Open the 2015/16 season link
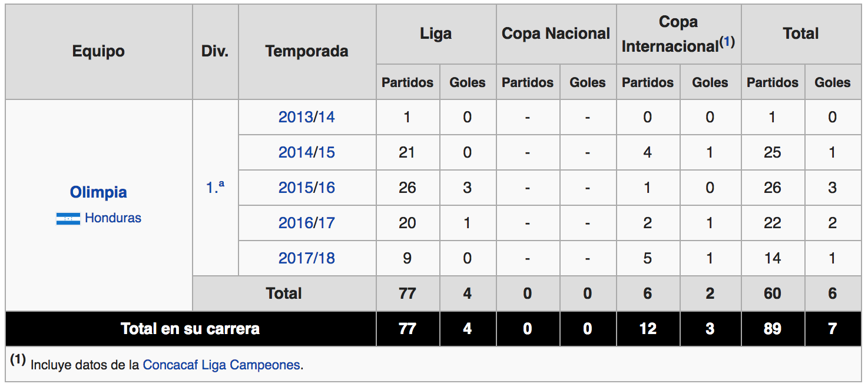This screenshot has height=387, width=868. [307, 188]
